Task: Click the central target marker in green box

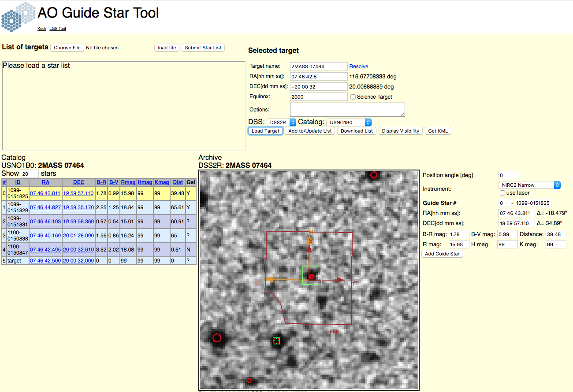Action: [312, 277]
